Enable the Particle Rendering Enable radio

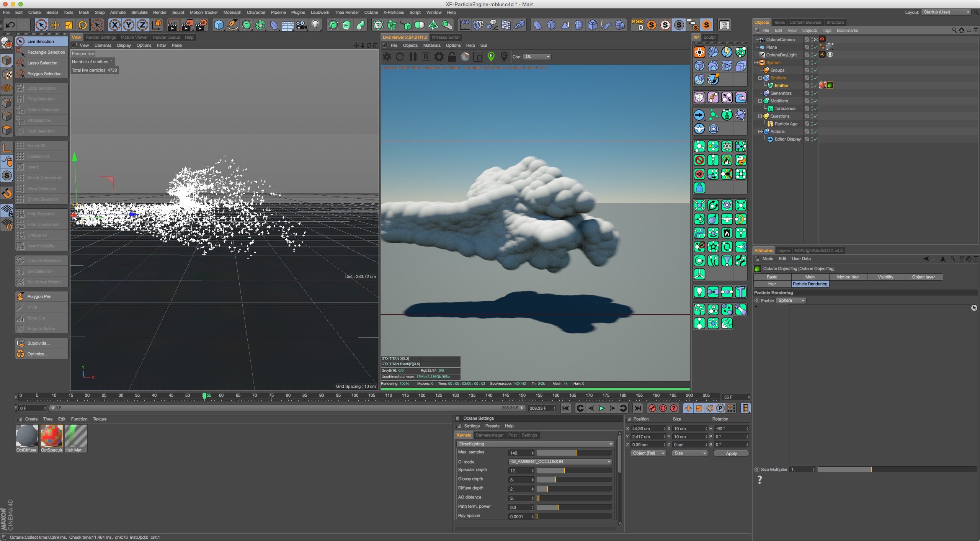point(757,301)
